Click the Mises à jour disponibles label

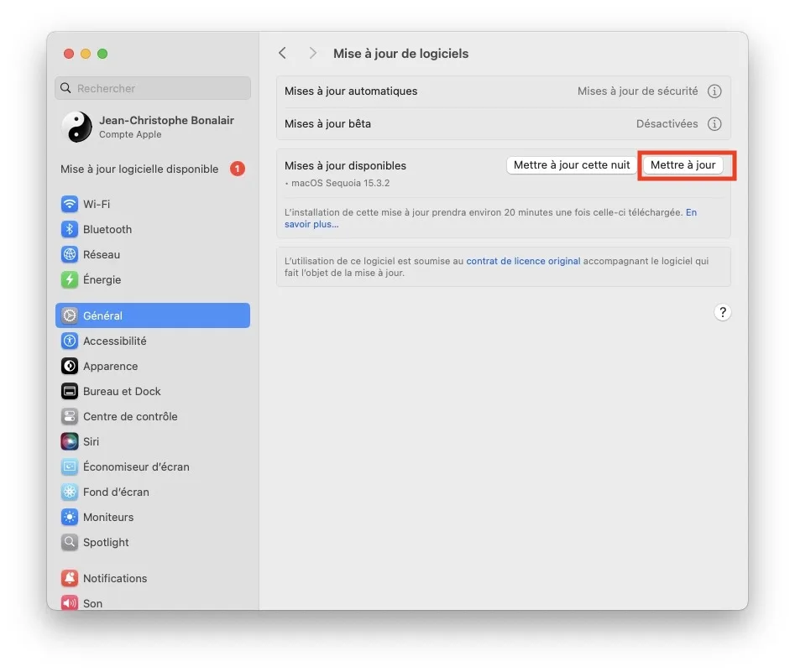[x=345, y=166]
